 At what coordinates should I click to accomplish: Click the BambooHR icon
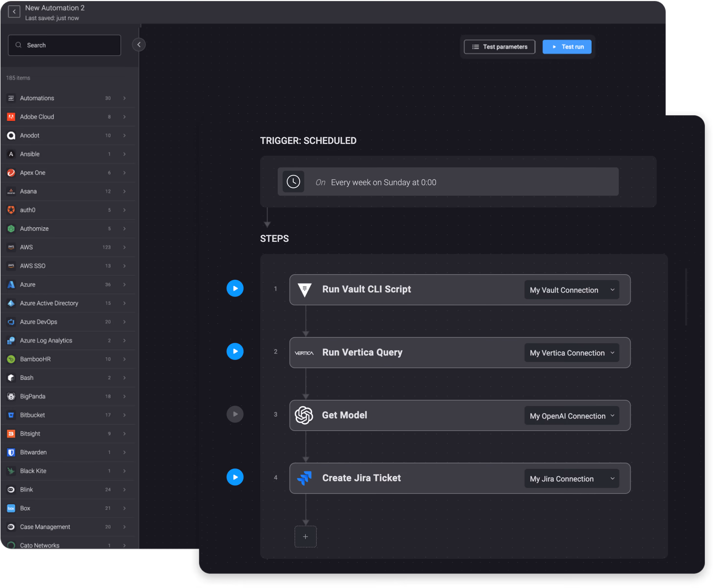pos(11,359)
